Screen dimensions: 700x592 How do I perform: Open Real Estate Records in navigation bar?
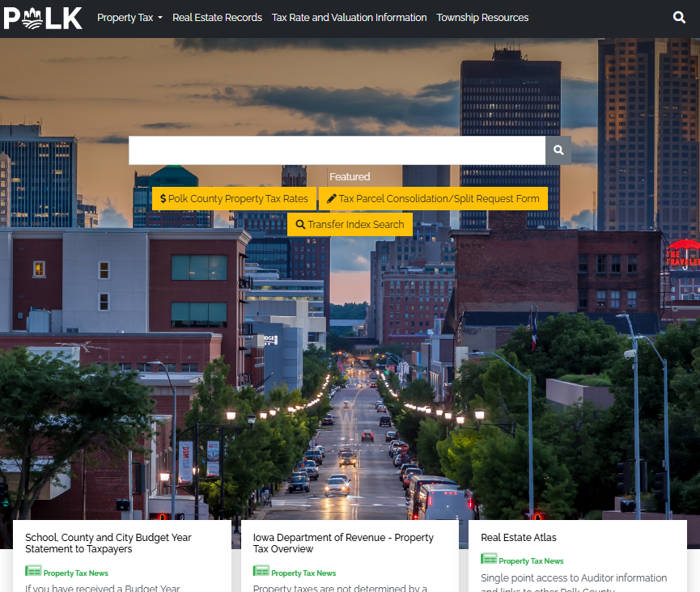217,18
